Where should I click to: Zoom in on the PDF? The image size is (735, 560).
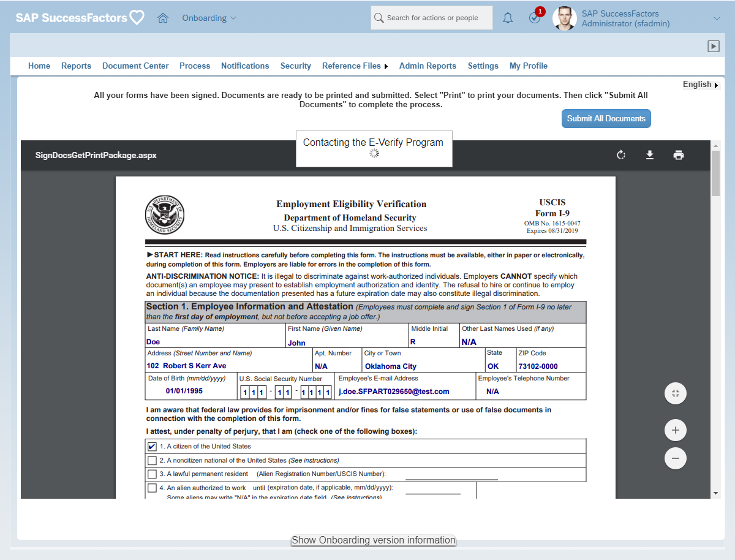point(676,430)
